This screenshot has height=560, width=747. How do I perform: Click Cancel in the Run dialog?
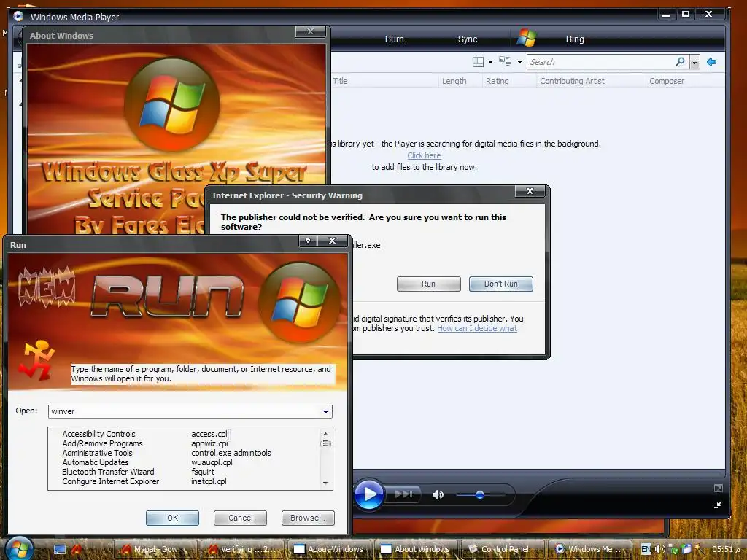click(x=240, y=518)
